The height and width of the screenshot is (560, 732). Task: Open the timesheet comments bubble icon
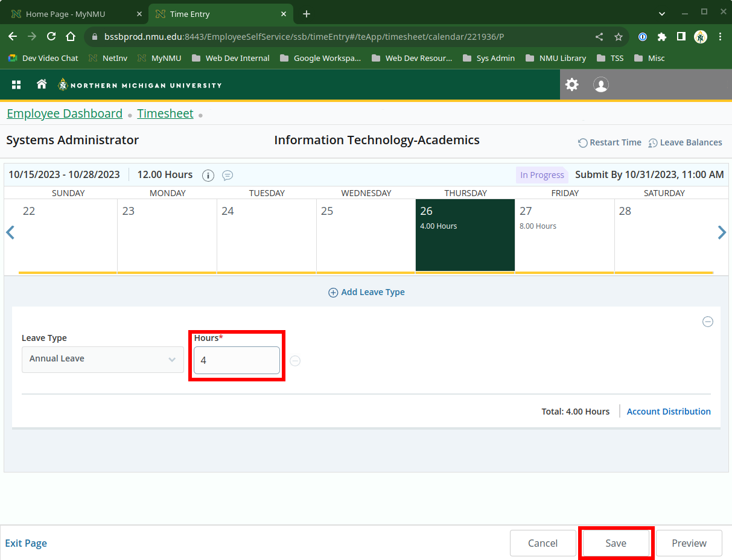pos(228,176)
